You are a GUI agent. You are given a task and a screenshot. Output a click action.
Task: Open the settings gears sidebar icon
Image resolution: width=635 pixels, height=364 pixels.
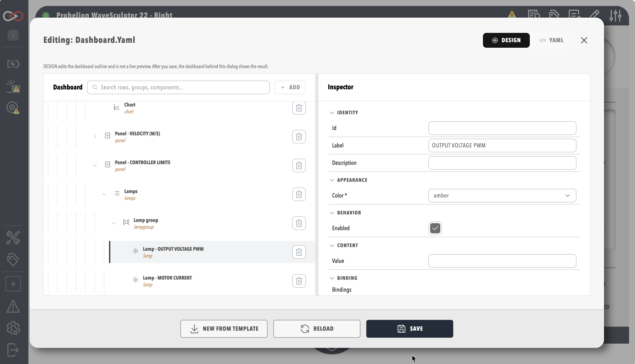[x=13, y=328]
